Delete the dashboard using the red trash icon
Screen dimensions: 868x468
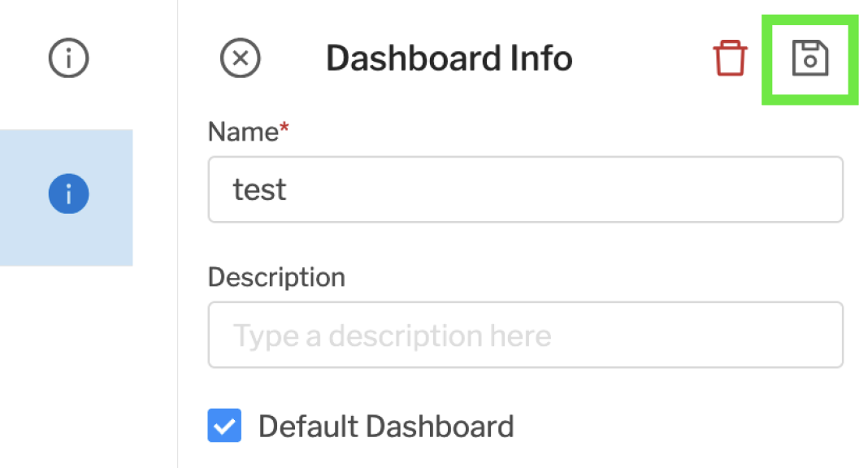tap(730, 59)
